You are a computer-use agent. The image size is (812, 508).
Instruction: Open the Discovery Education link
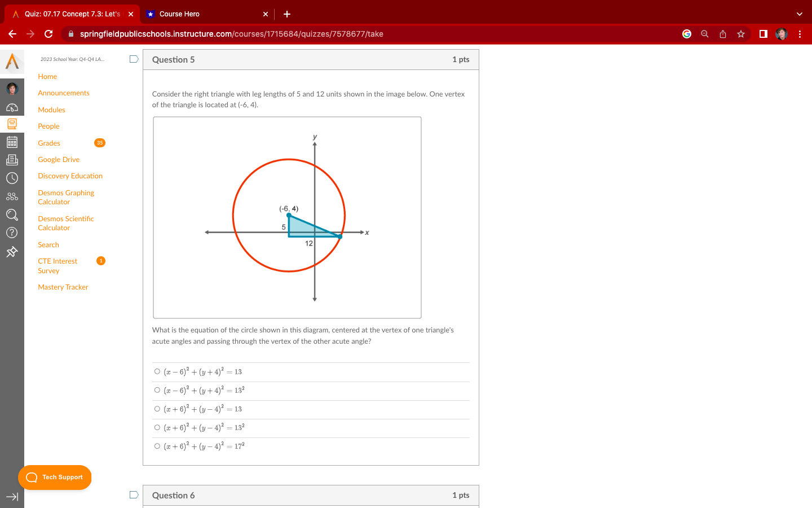[x=70, y=176]
